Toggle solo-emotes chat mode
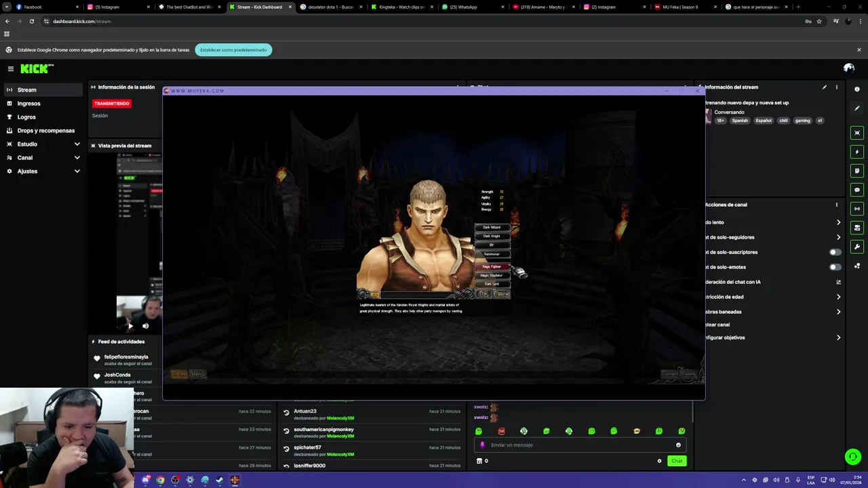 point(835,267)
